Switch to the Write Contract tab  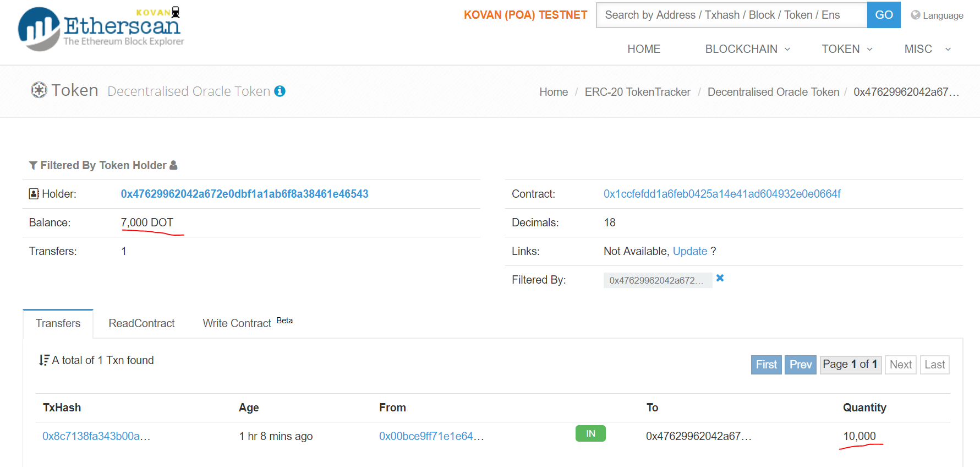pyautogui.click(x=248, y=323)
